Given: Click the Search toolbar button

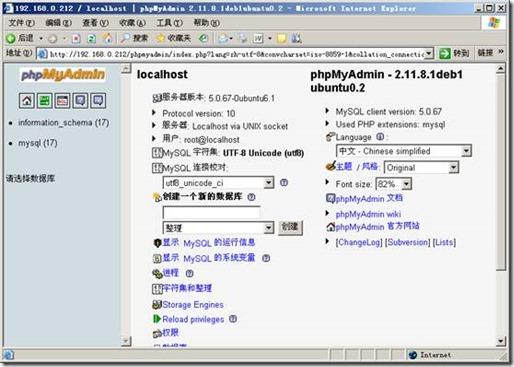Looking at the screenshot, I should (134, 38).
